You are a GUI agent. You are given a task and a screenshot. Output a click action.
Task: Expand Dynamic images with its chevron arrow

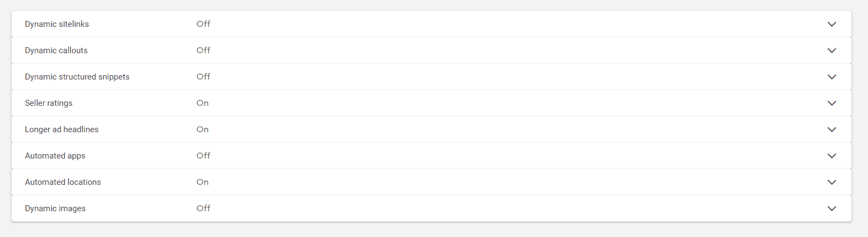click(832, 208)
